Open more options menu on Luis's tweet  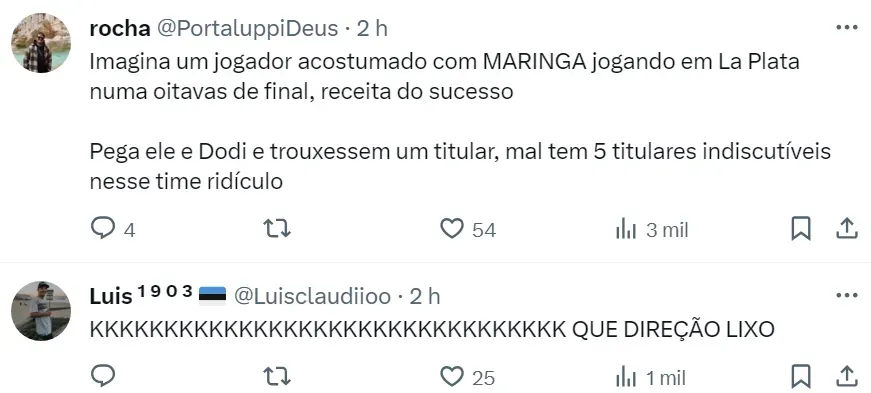pos(847,295)
